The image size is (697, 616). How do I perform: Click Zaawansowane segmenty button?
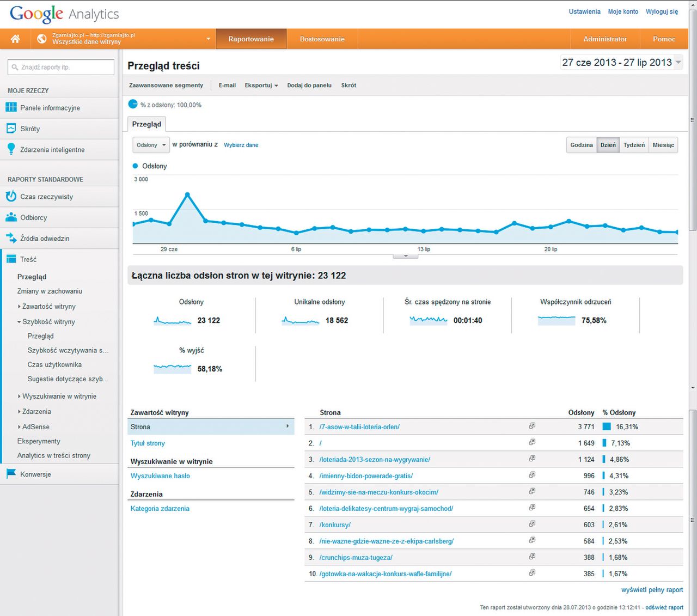pos(166,85)
